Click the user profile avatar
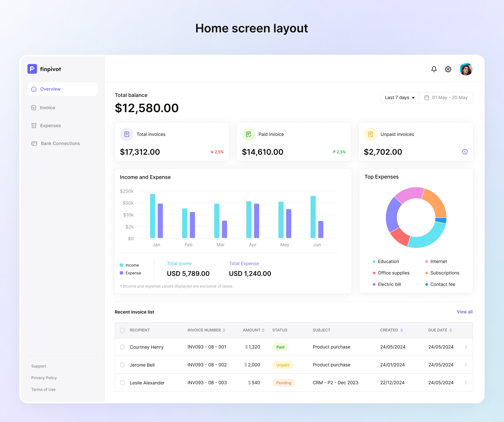504x422 pixels. pos(466,69)
